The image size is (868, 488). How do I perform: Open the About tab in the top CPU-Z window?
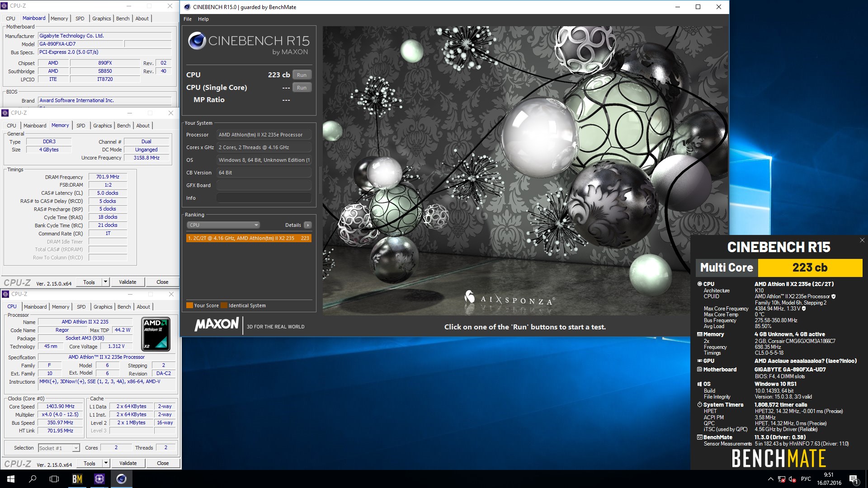pos(142,19)
